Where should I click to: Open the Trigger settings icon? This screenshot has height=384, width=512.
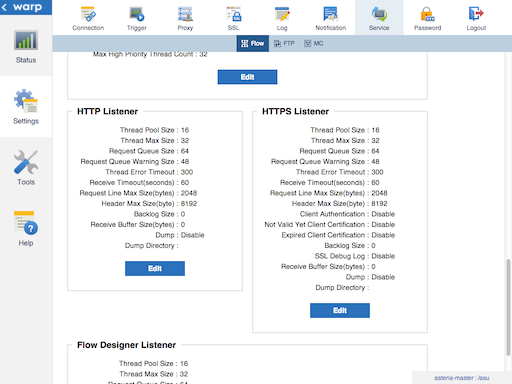pyautogui.click(x=137, y=18)
